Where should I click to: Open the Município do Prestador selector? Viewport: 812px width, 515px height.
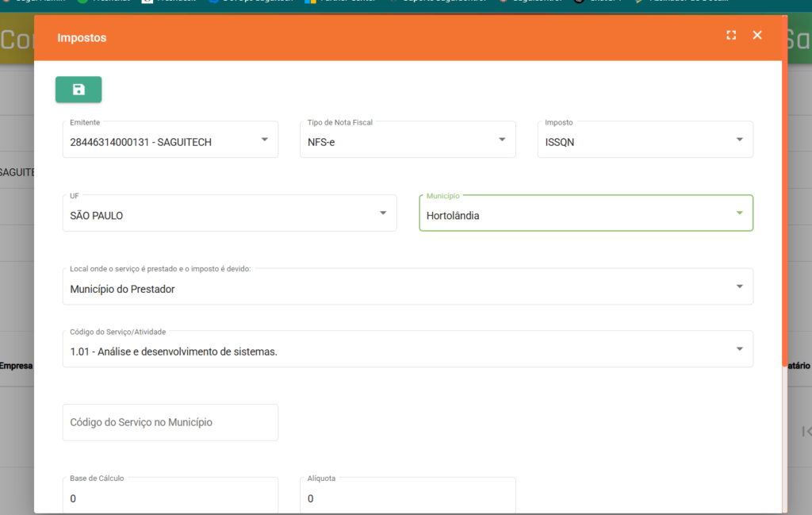pyautogui.click(x=396, y=289)
